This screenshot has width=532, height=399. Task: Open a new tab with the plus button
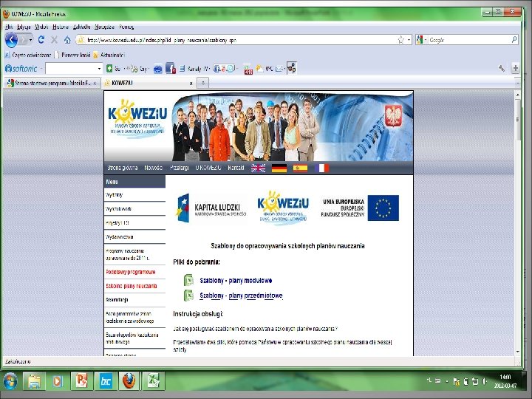(x=203, y=83)
